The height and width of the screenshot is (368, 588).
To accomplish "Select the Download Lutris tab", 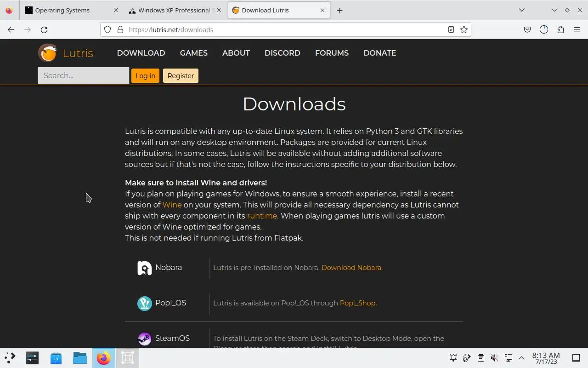I will pos(279,10).
